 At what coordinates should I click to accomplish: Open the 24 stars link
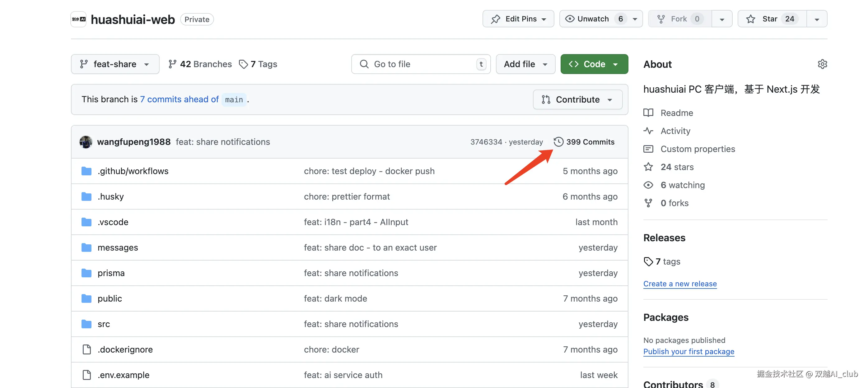coord(677,167)
